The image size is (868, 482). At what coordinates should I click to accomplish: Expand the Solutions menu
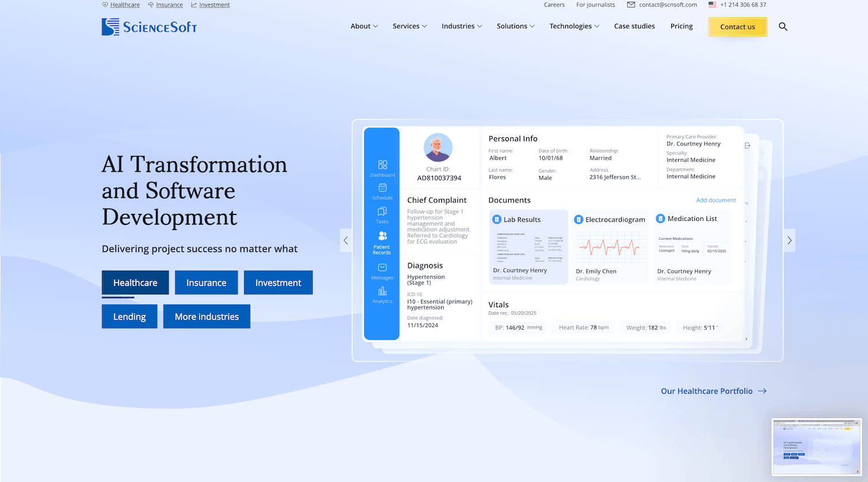click(516, 27)
